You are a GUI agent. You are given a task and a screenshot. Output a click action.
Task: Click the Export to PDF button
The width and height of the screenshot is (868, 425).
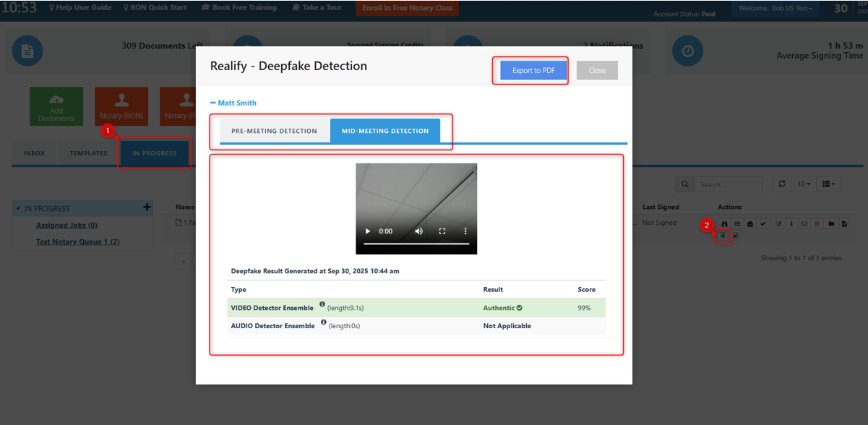click(x=533, y=70)
